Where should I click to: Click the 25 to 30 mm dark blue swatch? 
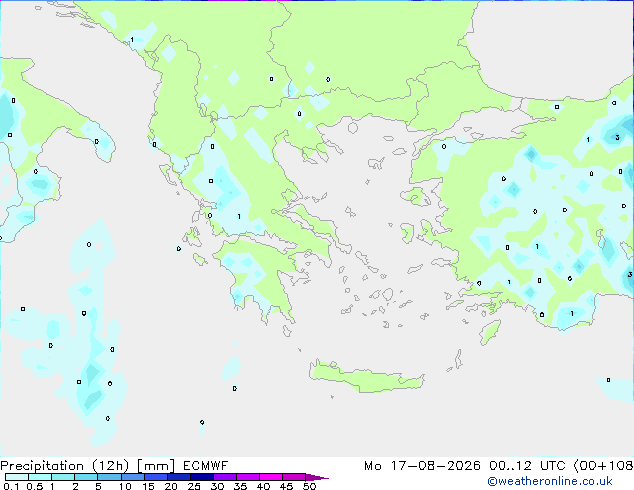pos(202,477)
